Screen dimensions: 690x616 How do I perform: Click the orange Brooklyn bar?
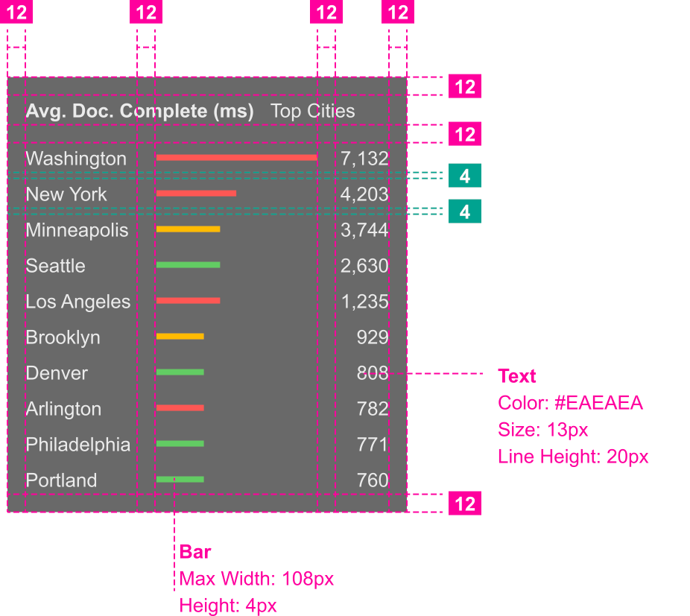point(180,337)
